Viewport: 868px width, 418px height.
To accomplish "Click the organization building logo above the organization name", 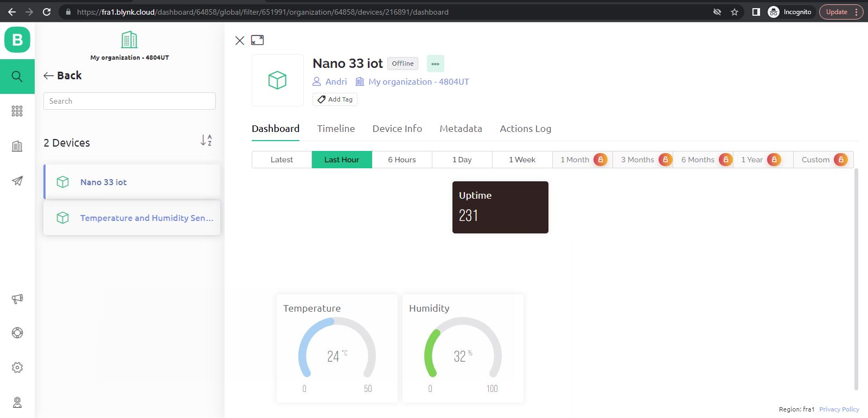I will 129,40.
